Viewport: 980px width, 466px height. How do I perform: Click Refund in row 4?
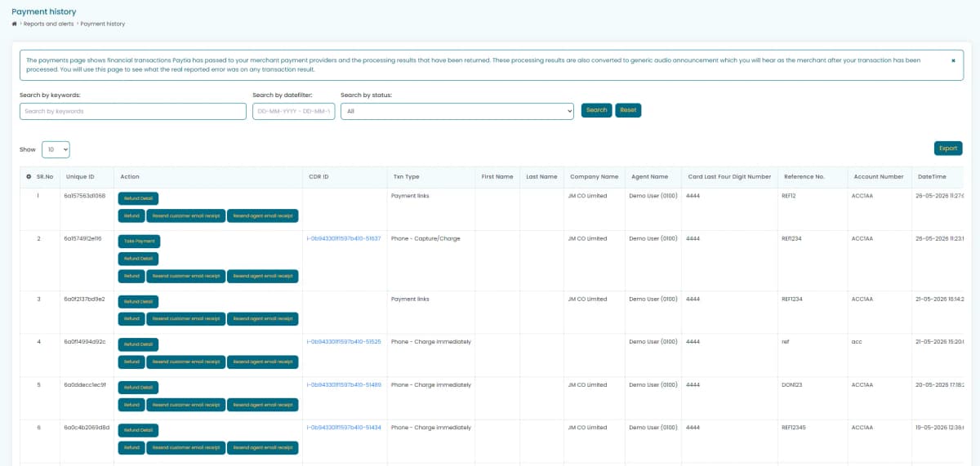tap(131, 362)
